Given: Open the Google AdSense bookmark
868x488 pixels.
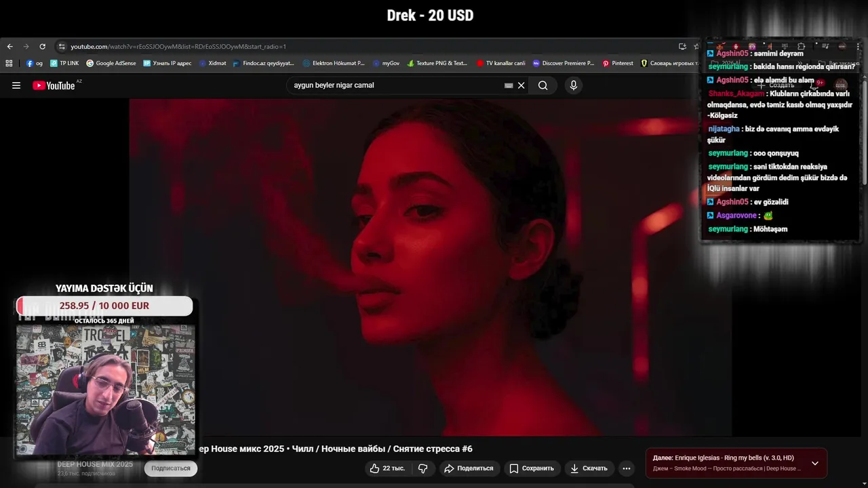Looking at the screenshot, I should [x=111, y=63].
